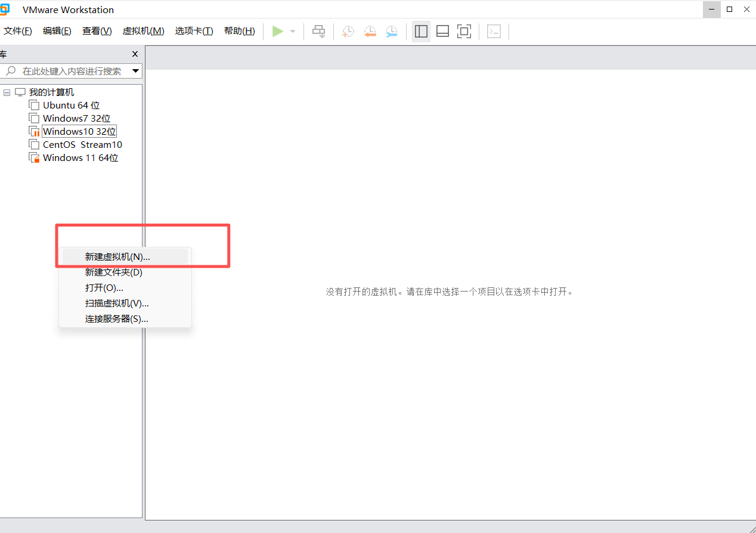
Task: Click the revert to snapshot icon
Action: click(x=370, y=32)
